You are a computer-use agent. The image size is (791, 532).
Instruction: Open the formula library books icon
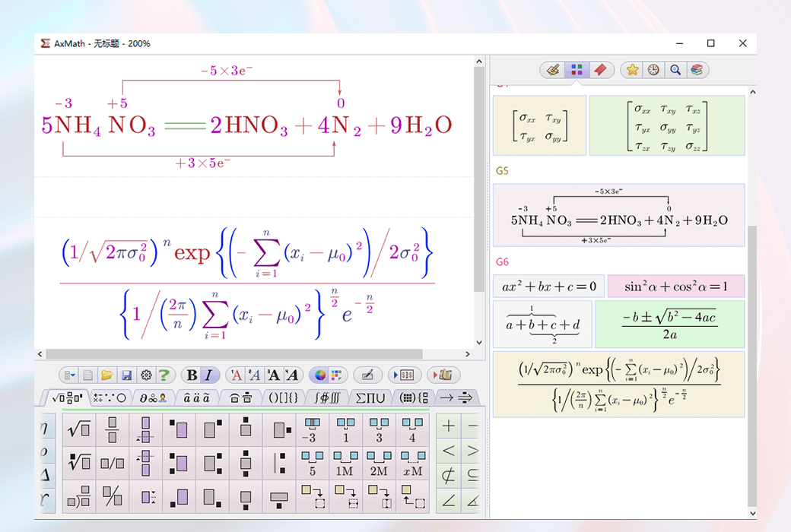[x=696, y=69]
